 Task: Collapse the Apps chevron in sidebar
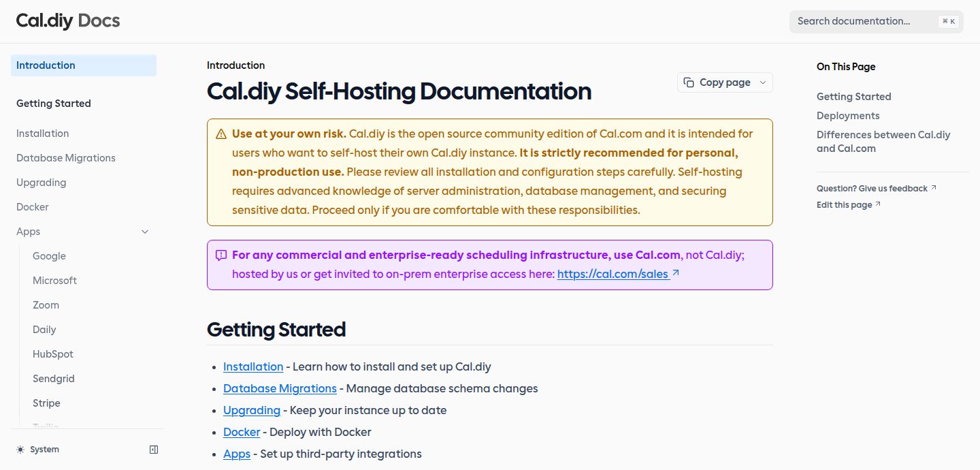point(145,232)
